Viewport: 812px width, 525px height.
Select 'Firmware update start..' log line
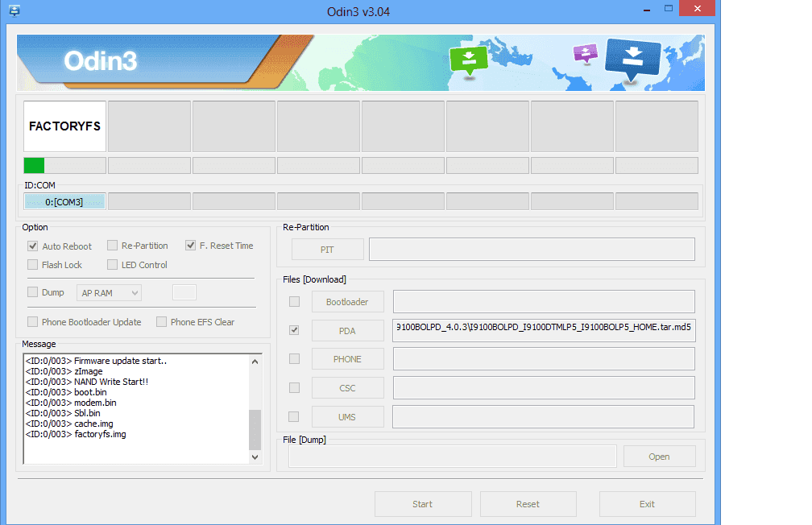(x=97, y=361)
